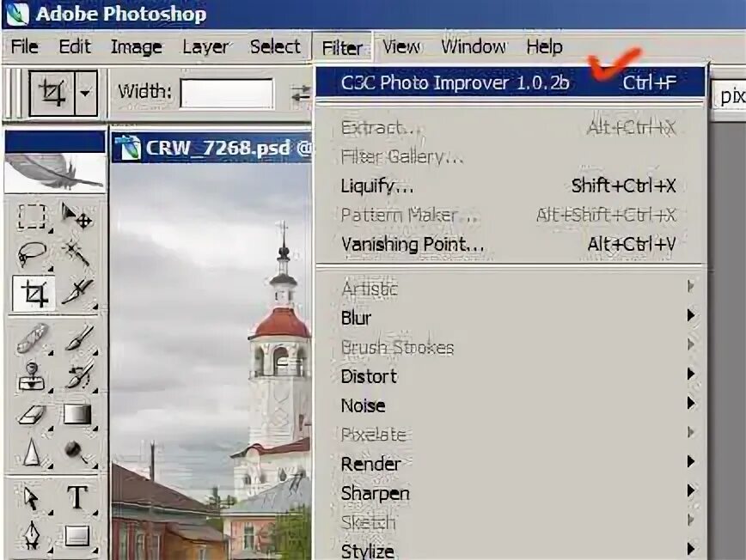Open the tool preset picker dropdown arrow
746x560 pixels.
86,92
